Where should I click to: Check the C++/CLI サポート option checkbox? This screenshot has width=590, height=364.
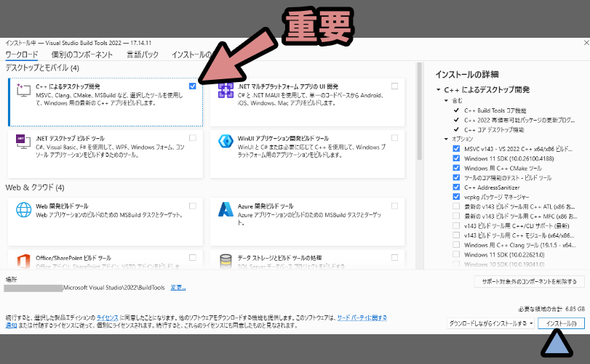coord(456,225)
